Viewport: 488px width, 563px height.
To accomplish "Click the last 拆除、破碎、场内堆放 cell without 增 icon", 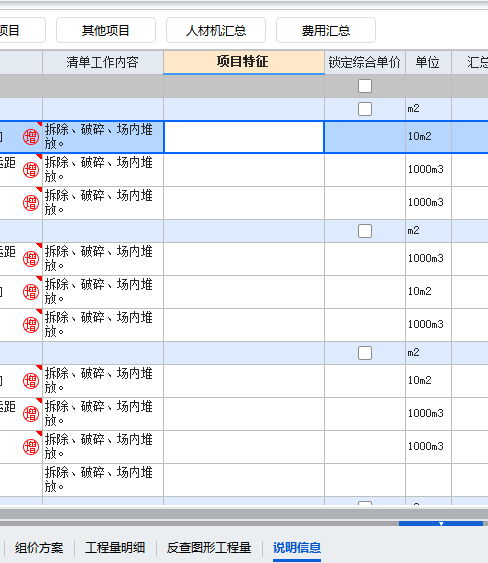I will click(103, 480).
